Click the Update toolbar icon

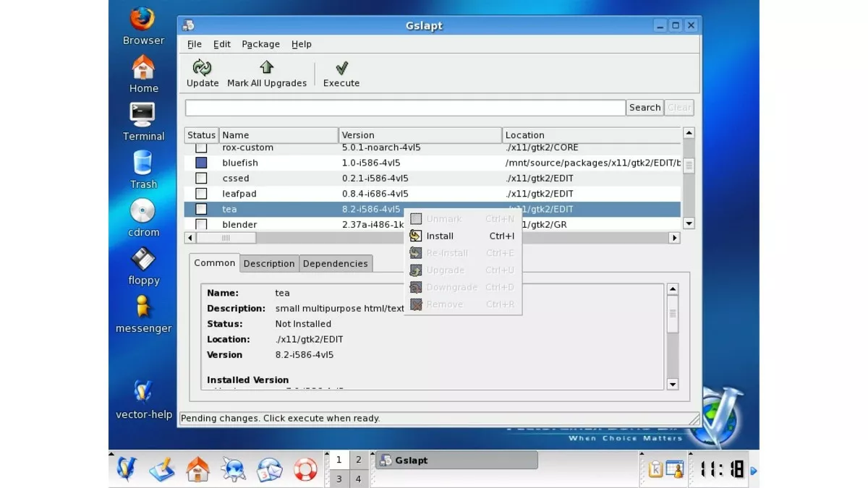(x=202, y=68)
